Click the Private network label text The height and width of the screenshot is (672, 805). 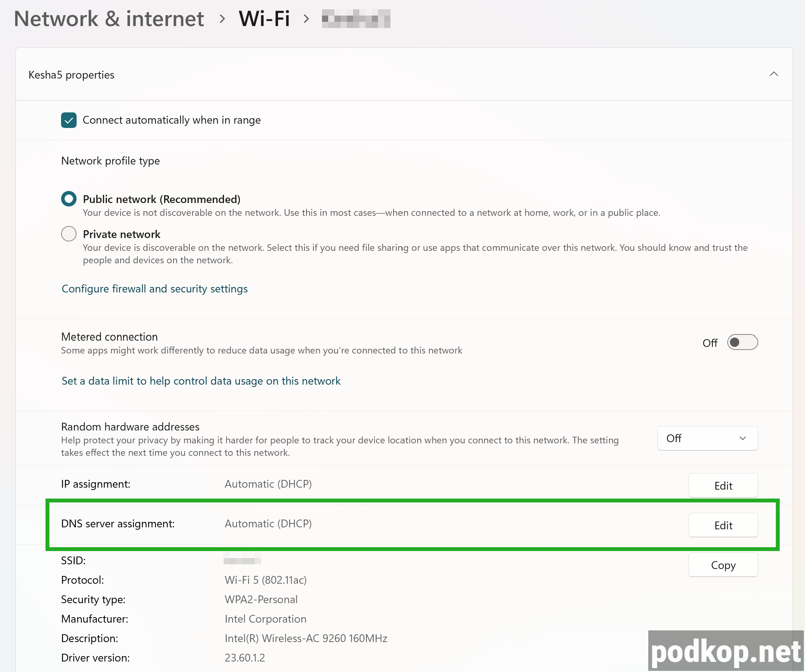pos(121,234)
